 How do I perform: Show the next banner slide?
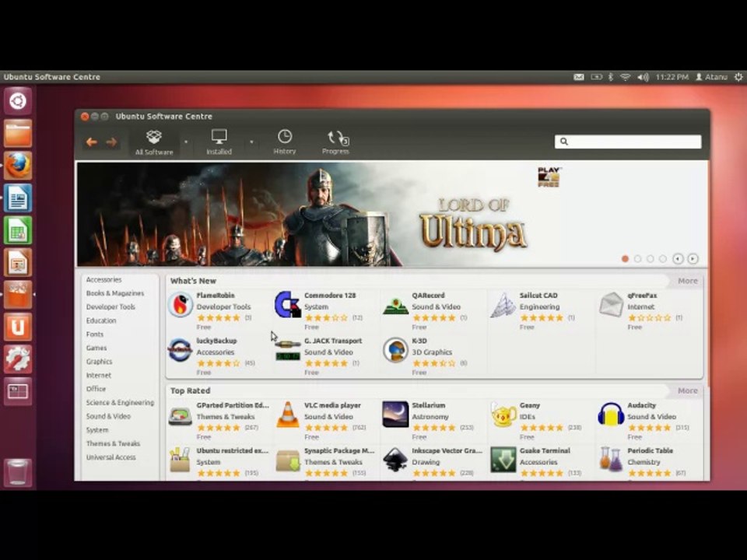pyautogui.click(x=693, y=258)
